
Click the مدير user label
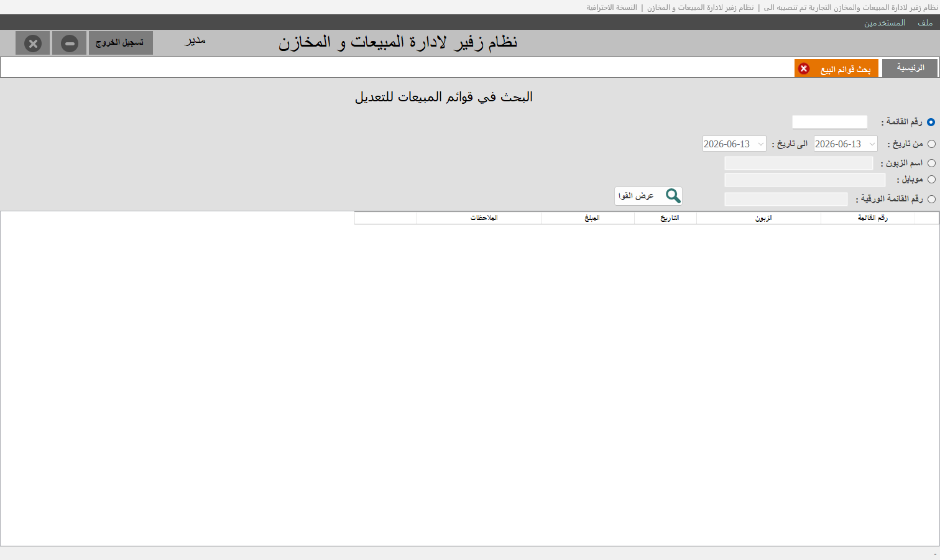195,42
